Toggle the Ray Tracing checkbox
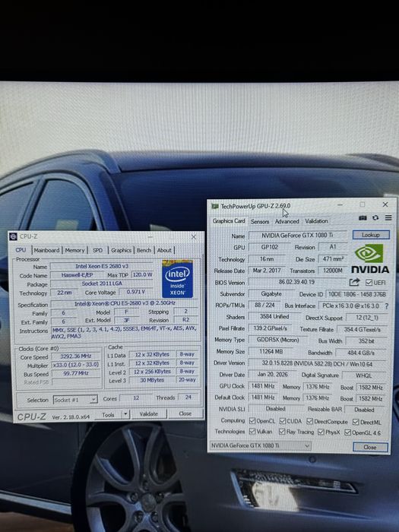Screen dimensions: 399x532 [x=282, y=432]
